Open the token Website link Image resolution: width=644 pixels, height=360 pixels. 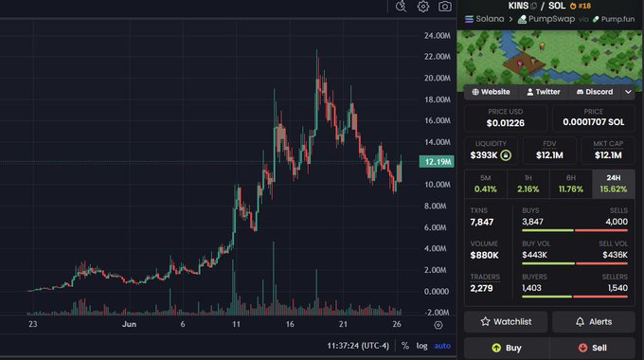(492, 92)
